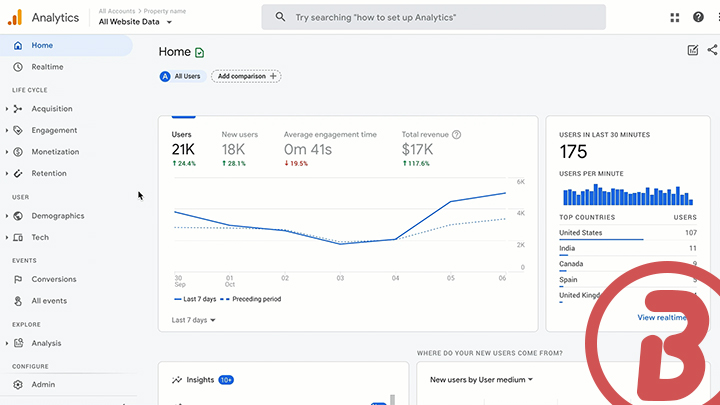Click the search magnifier icon
720x405 pixels.
280,17
